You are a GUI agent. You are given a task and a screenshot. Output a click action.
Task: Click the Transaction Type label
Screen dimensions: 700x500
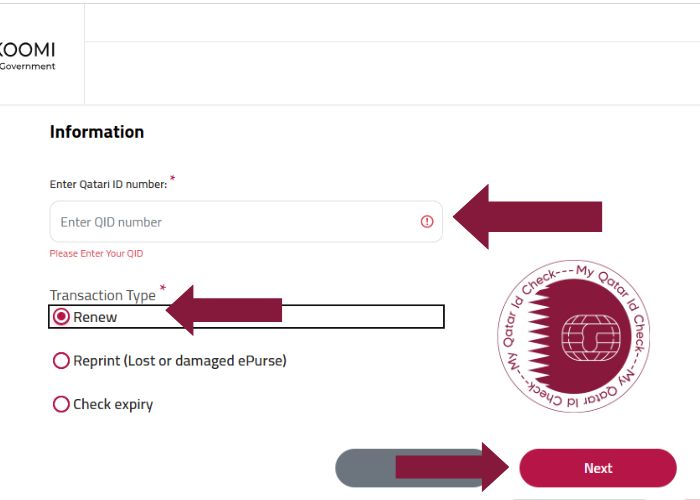point(103,296)
